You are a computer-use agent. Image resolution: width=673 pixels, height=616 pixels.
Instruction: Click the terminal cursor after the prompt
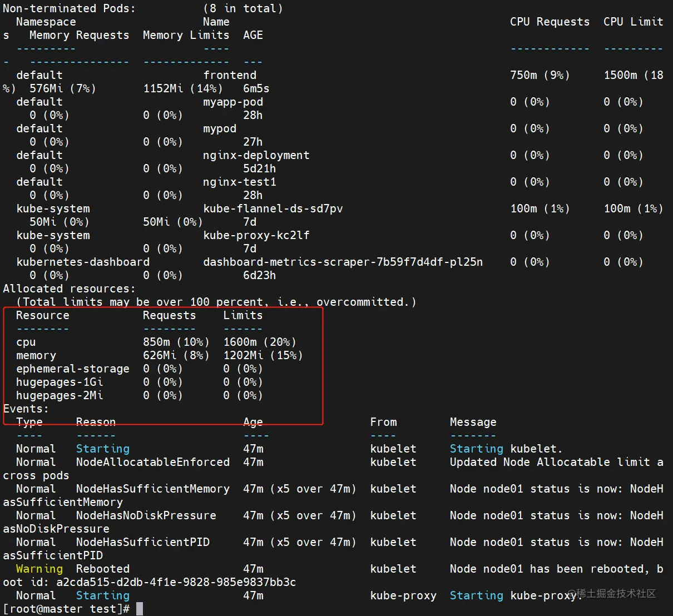(140, 609)
